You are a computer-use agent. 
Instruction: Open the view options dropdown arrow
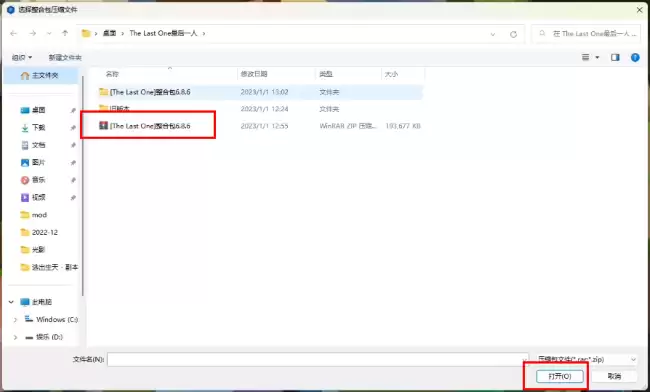click(x=597, y=57)
